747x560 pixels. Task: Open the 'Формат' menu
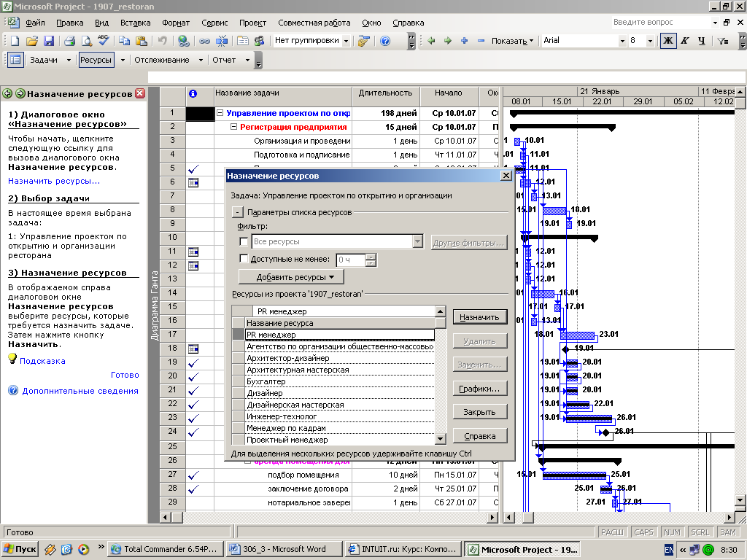(x=176, y=23)
